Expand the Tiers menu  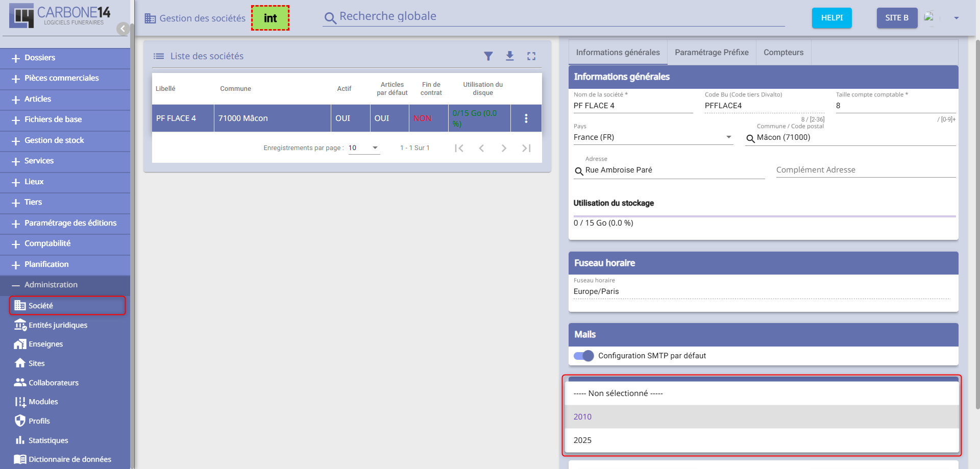click(65, 203)
